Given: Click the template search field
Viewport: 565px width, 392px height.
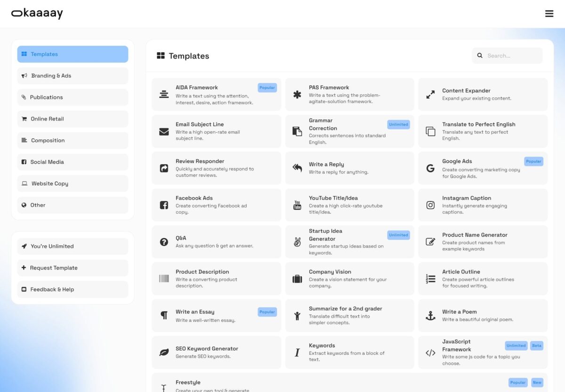Looking at the screenshot, I should pos(512,56).
